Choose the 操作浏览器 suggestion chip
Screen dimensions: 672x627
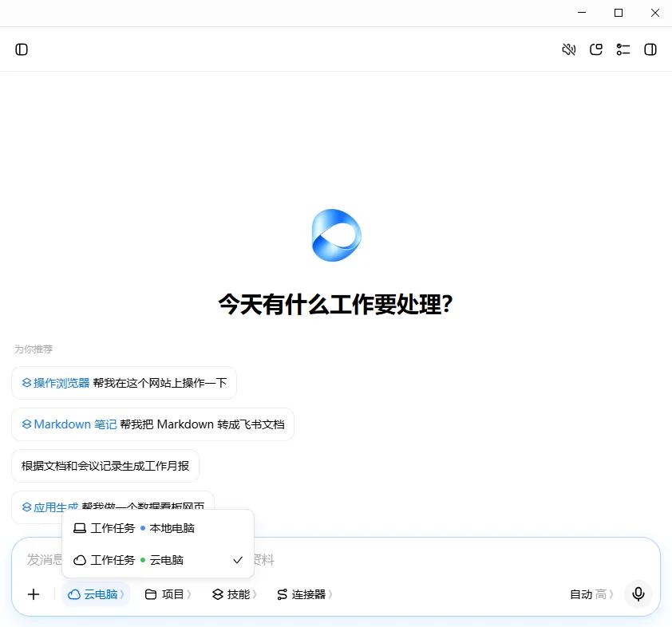(124, 383)
